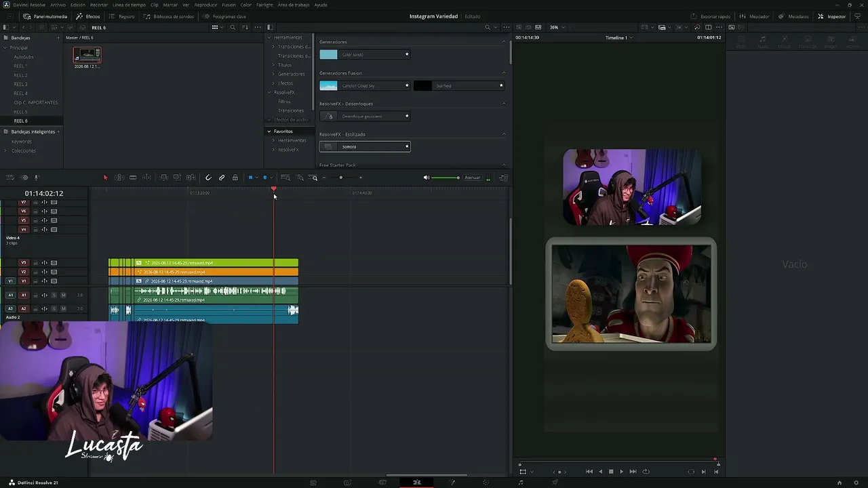Open the Fairlight menu

pyautogui.click(x=264, y=5)
